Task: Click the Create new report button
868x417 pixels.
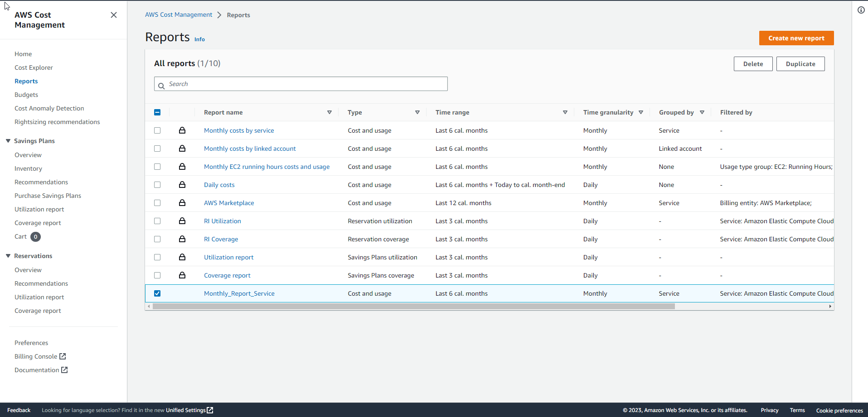Action: tap(796, 38)
